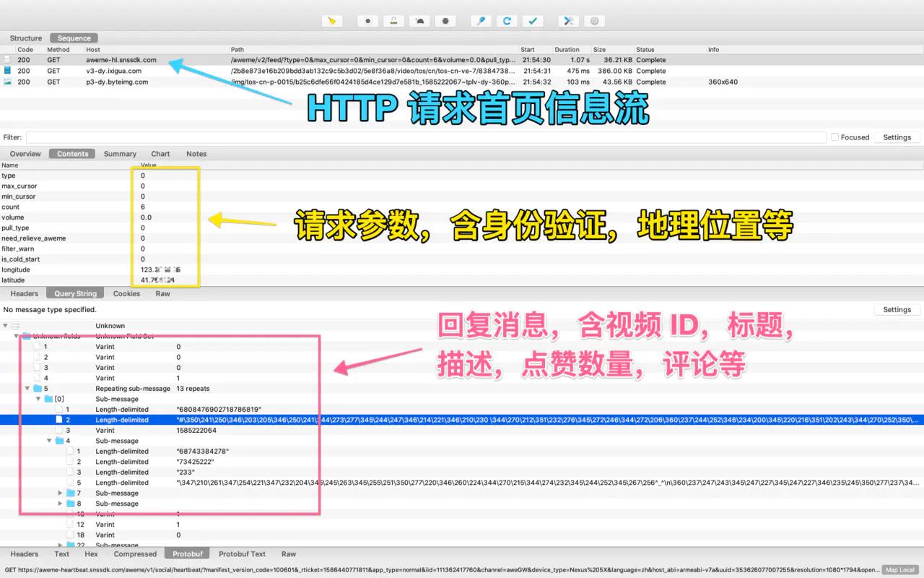The height and width of the screenshot is (578, 924).
Task: Select the is_cold_start parameter row
Action: point(462,259)
